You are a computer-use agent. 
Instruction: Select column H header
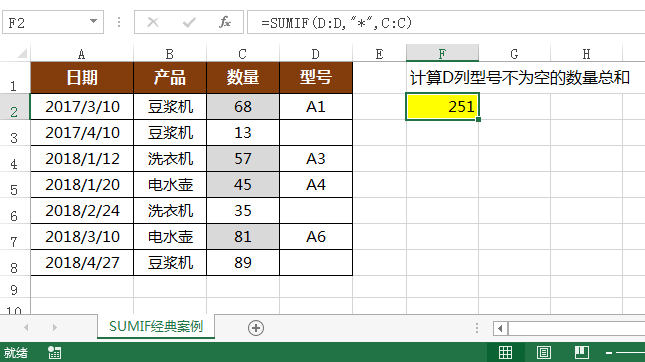586,53
